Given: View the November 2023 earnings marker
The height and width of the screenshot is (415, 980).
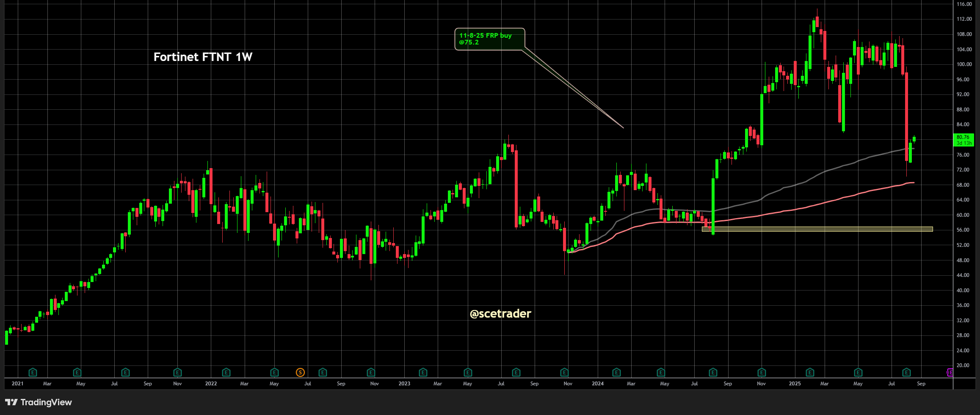Looking at the screenshot, I should tap(564, 373).
